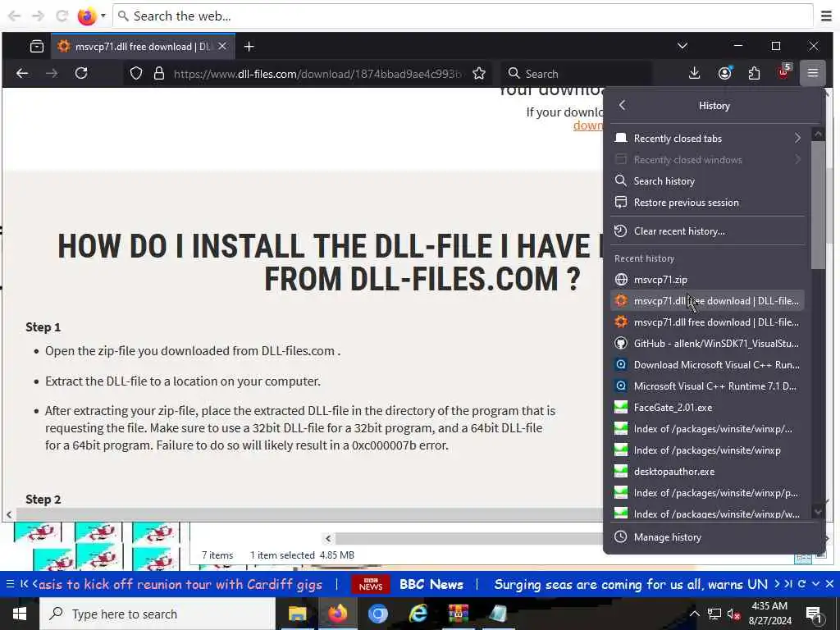
Task: Click Type here to search box
Action: [157, 614]
